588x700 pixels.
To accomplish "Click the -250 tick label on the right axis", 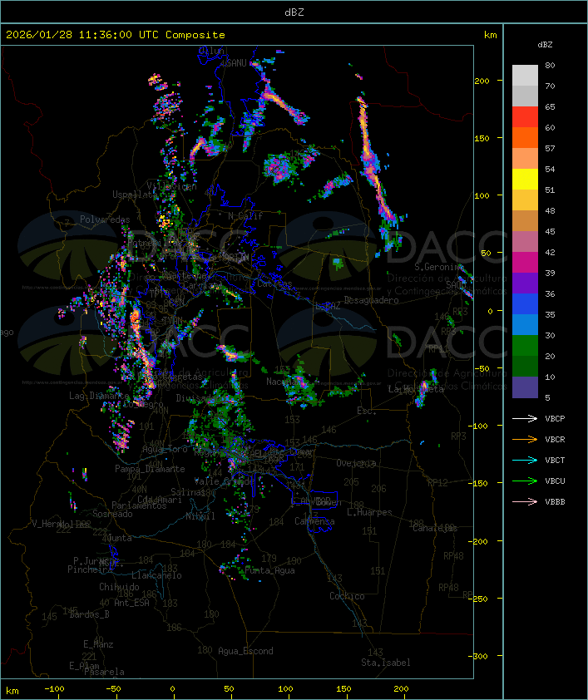I will pyautogui.click(x=479, y=599).
